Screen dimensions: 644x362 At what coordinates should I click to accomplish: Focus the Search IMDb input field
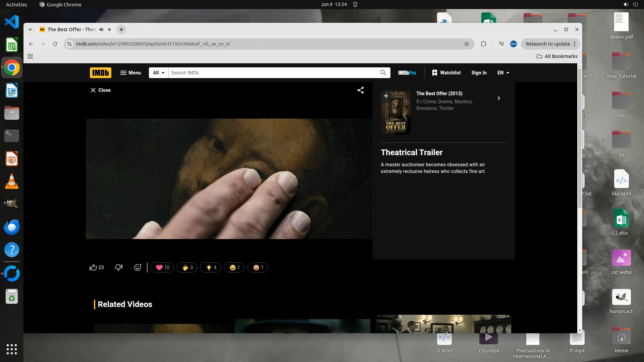coord(273,73)
